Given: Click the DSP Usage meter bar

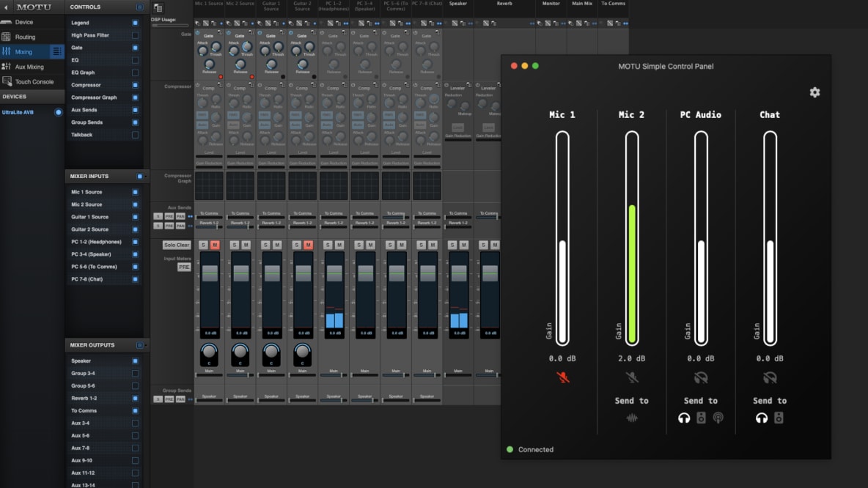Looking at the screenshot, I should pyautogui.click(x=170, y=26).
